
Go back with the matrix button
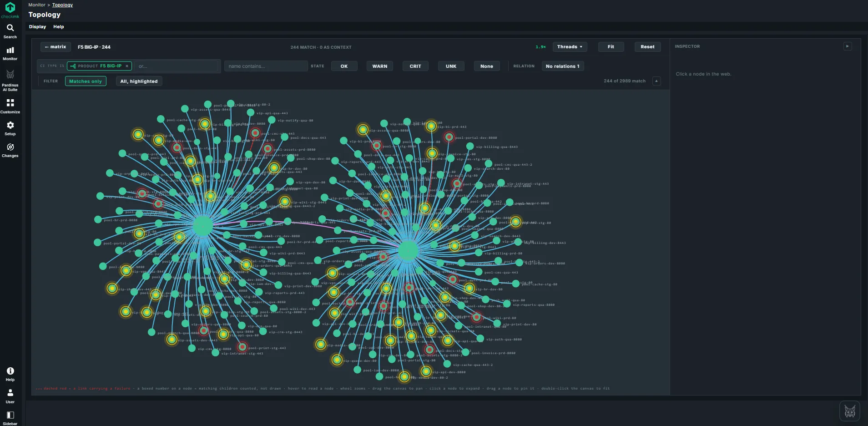pos(56,46)
